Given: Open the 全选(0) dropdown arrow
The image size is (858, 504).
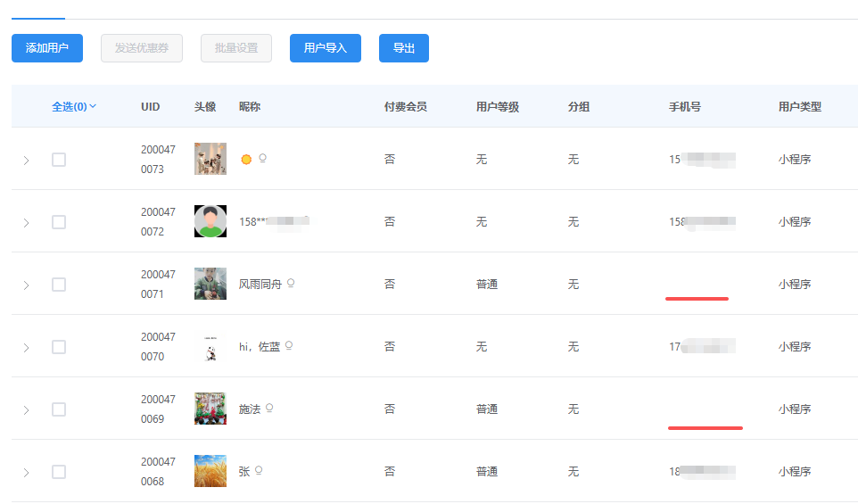Looking at the screenshot, I should [94, 106].
